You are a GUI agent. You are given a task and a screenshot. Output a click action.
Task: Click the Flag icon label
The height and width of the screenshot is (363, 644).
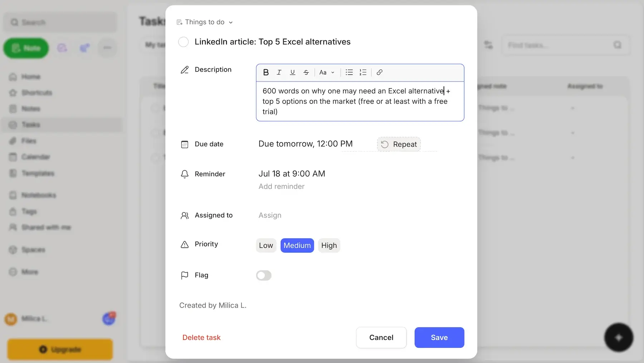[185, 275]
